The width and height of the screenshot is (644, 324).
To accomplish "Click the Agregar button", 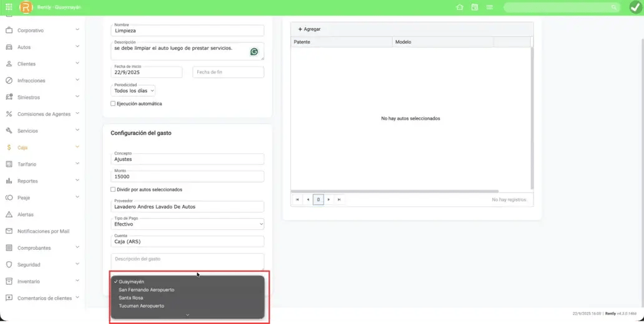I will [310, 29].
